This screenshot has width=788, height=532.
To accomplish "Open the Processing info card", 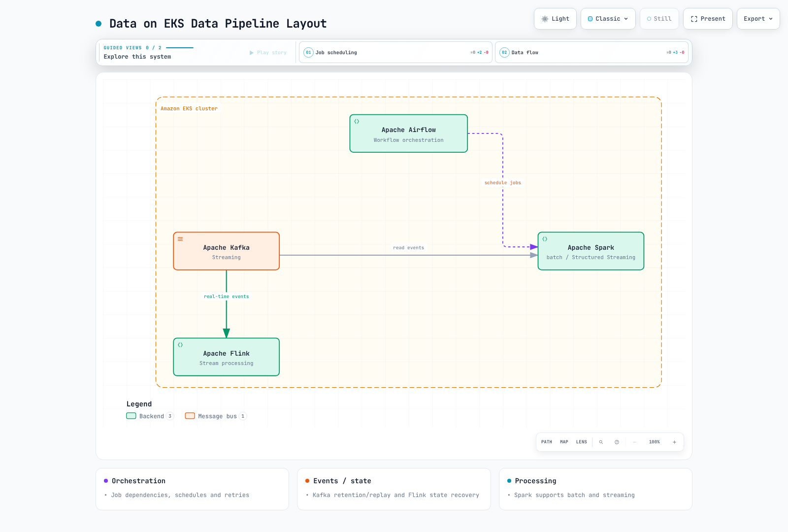I will tap(595, 489).
